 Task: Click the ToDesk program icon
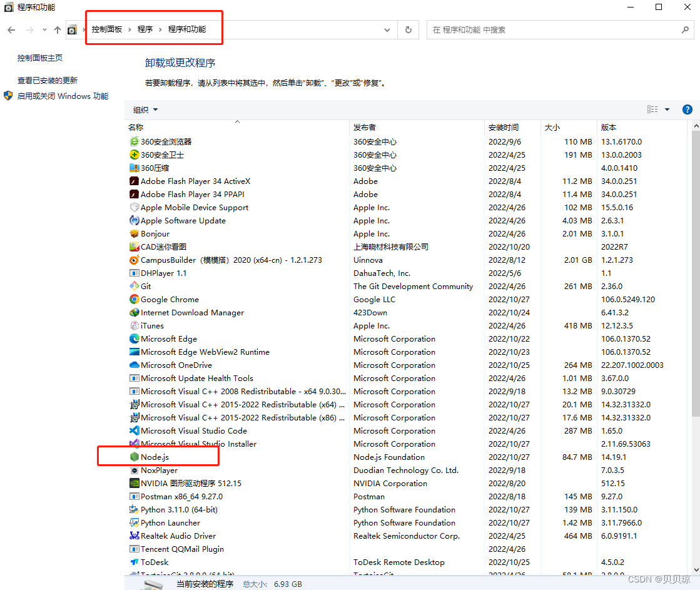click(134, 562)
